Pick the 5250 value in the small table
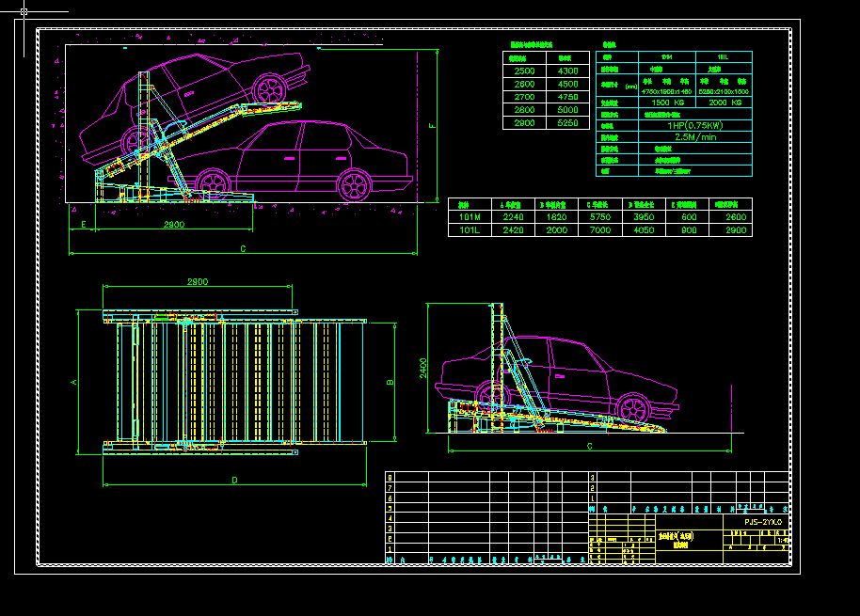The height and width of the screenshot is (616, 860). click(567, 123)
